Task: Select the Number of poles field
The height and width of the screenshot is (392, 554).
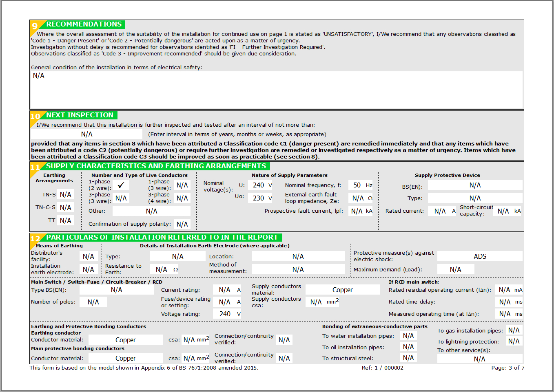Action: [x=93, y=302]
